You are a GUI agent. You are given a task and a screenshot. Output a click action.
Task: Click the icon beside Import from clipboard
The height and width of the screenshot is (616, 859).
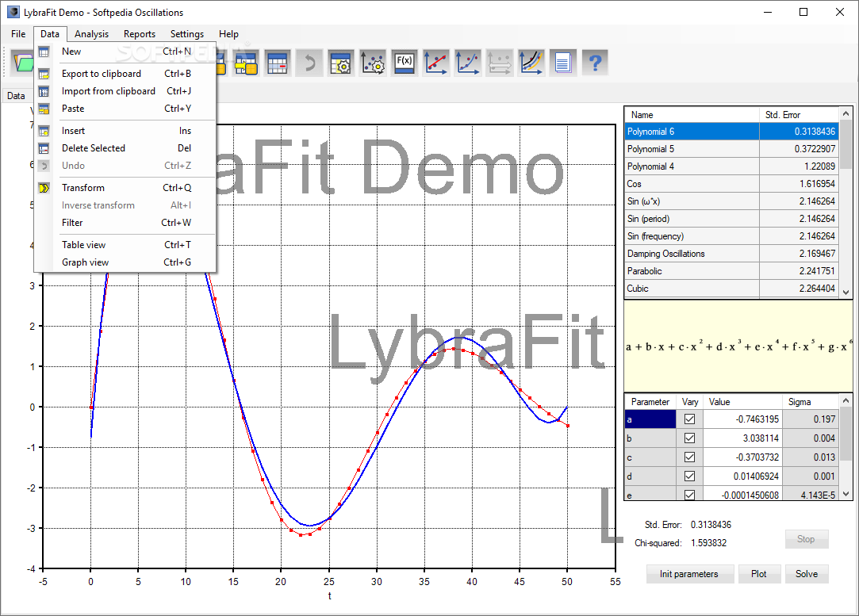(44, 91)
